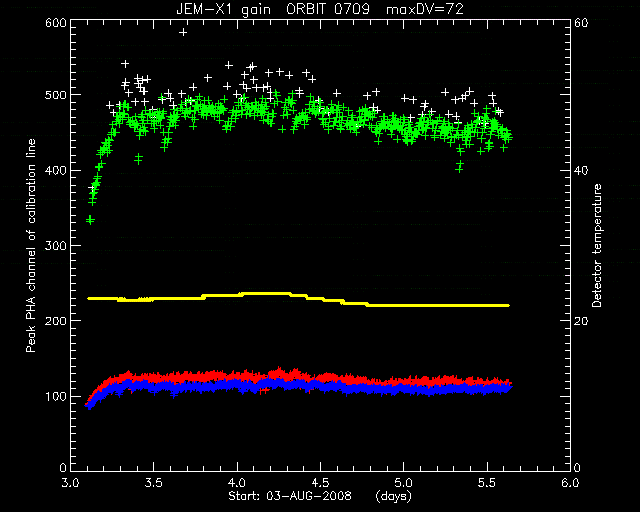Click the 600 tick label on left axis
This screenshot has height=512, width=640.
coord(56,23)
